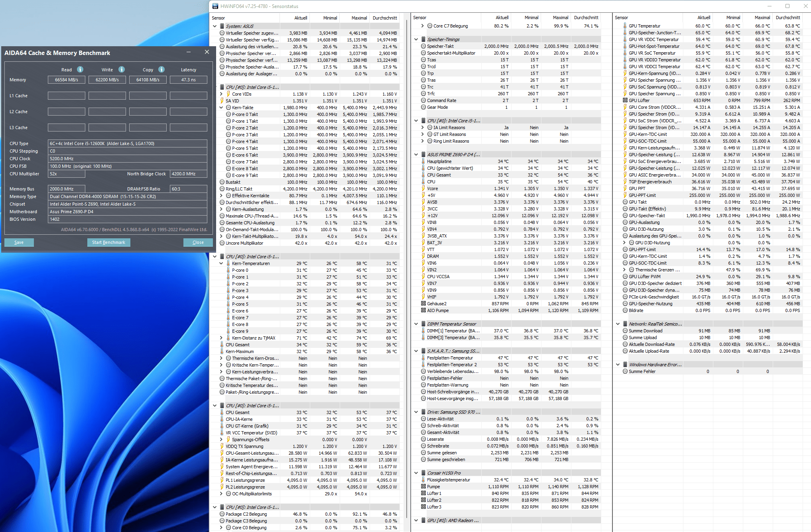Click the Kern-Temperaturen thermometer icon

pos(228,263)
